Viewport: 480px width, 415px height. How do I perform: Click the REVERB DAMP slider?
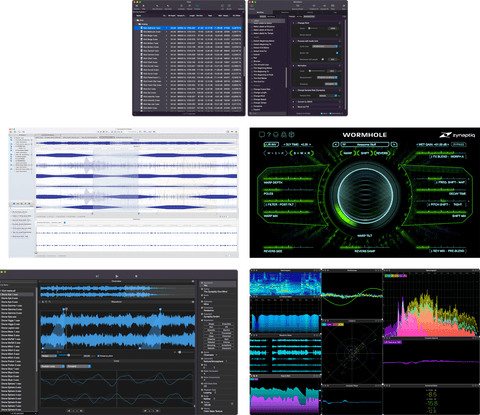click(x=365, y=248)
